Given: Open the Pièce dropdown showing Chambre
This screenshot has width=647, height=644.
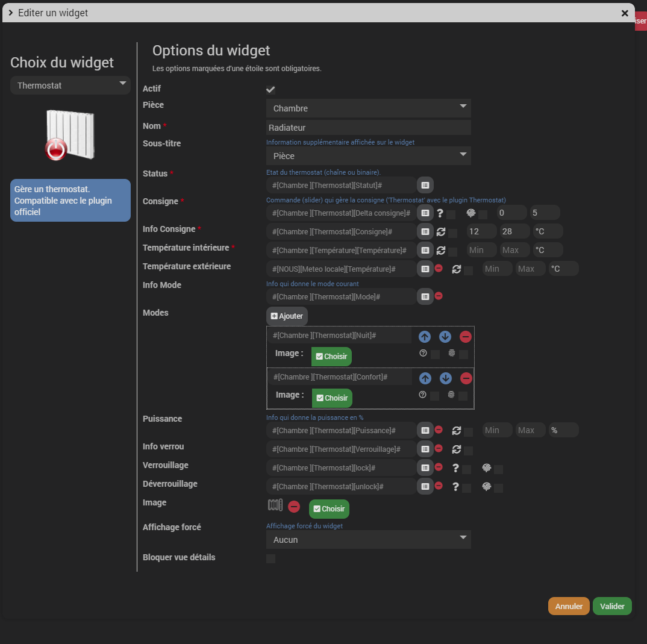Looking at the screenshot, I should click(x=369, y=108).
